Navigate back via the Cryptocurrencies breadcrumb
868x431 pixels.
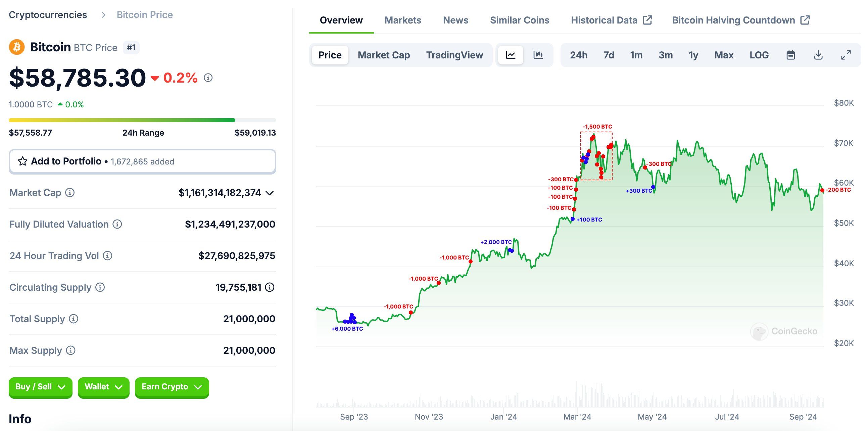pyautogui.click(x=48, y=14)
